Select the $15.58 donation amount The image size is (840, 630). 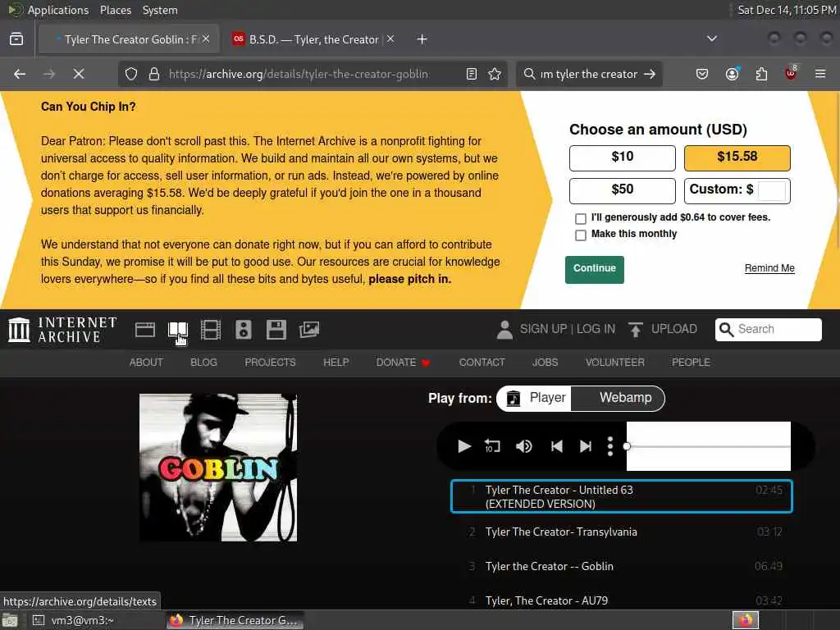click(737, 158)
